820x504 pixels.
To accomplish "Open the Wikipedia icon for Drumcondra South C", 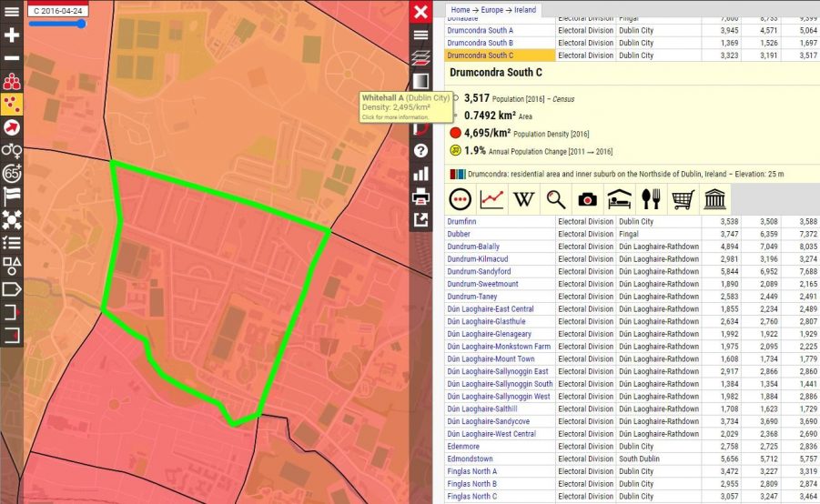I will [523, 199].
